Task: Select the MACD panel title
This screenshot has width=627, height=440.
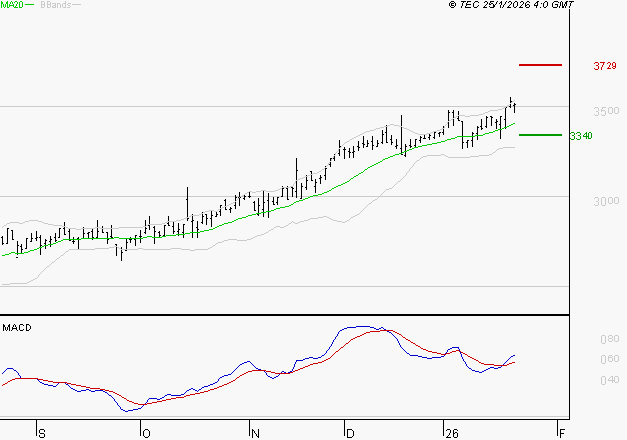Action: point(16,327)
